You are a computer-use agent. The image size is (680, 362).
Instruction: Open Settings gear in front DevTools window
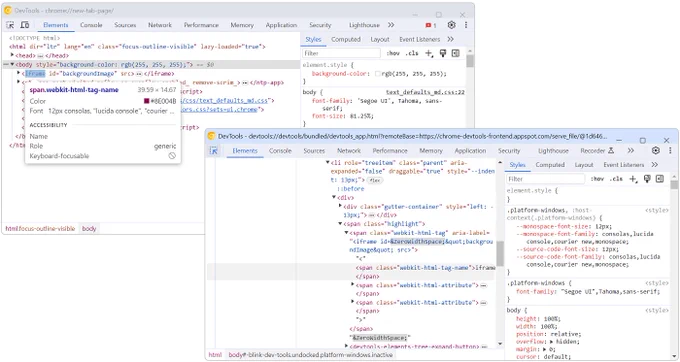tap(656, 150)
